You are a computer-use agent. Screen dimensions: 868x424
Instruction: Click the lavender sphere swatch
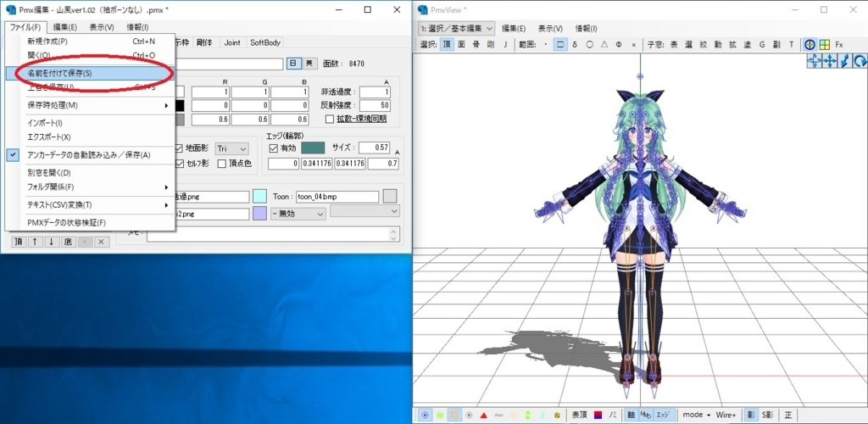pos(259,214)
